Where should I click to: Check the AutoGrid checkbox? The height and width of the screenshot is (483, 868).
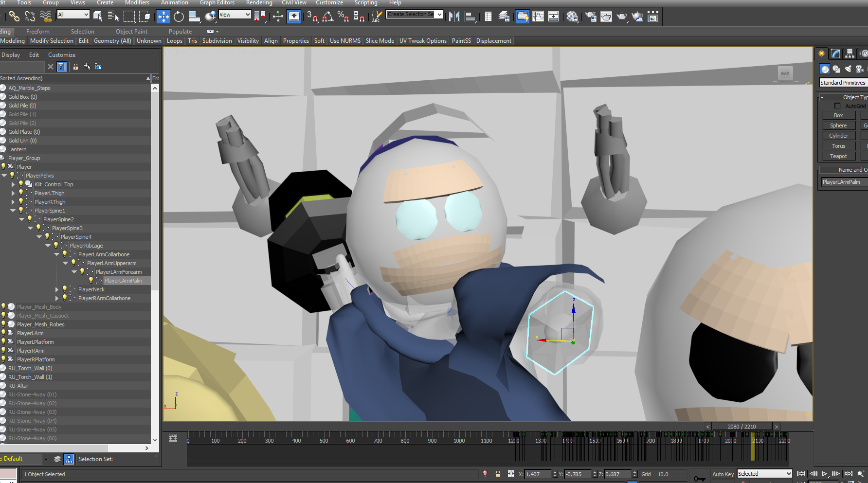coord(837,106)
